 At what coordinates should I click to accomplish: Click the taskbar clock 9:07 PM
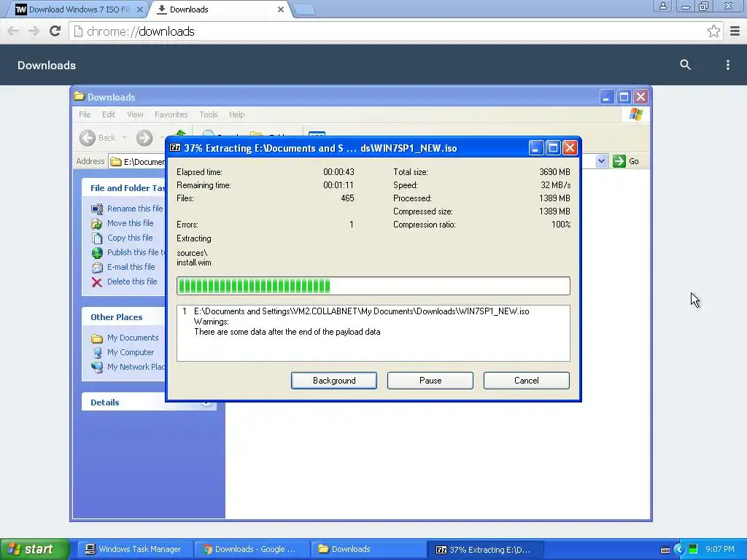[x=719, y=550]
